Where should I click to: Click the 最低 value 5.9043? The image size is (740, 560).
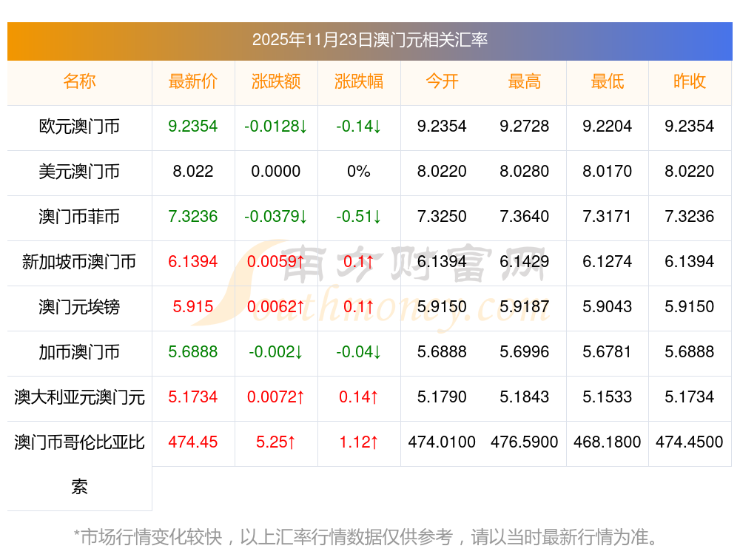608,306
